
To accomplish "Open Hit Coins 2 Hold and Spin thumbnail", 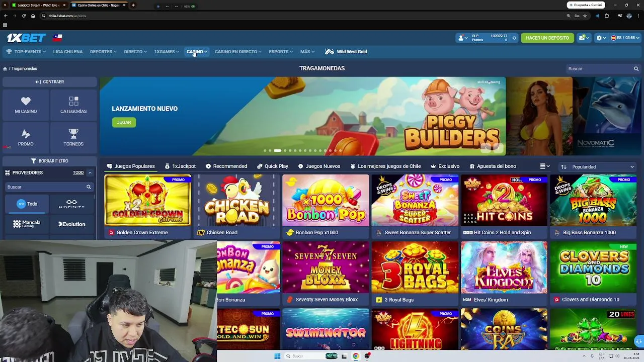I will tap(504, 201).
